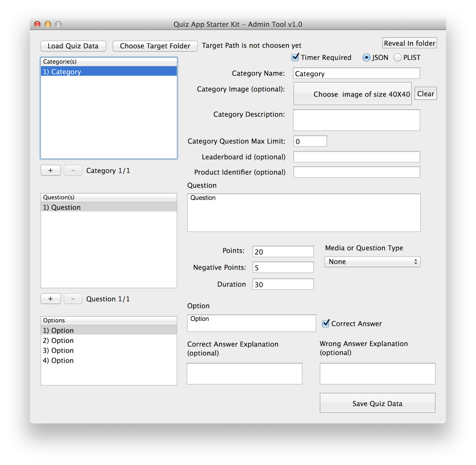Click the Leaderboard id input field
Image resolution: width=476 pixels, height=465 pixels.
click(x=356, y=157)
